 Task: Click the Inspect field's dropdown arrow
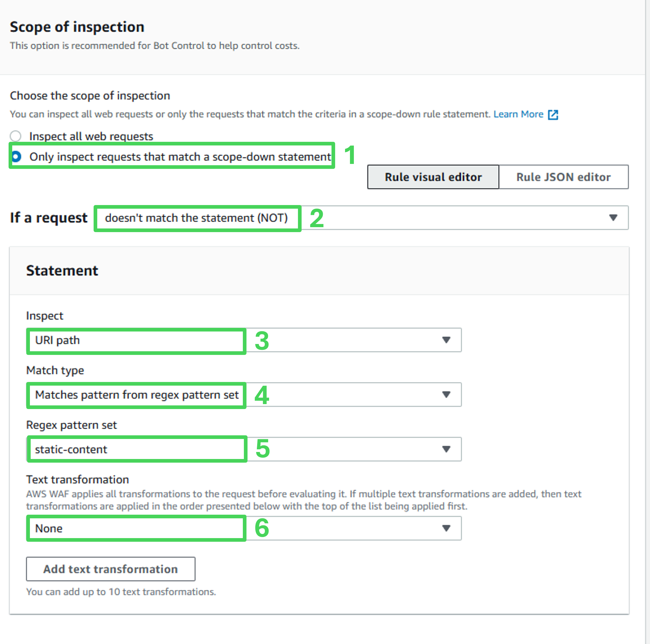click(446, 340)
